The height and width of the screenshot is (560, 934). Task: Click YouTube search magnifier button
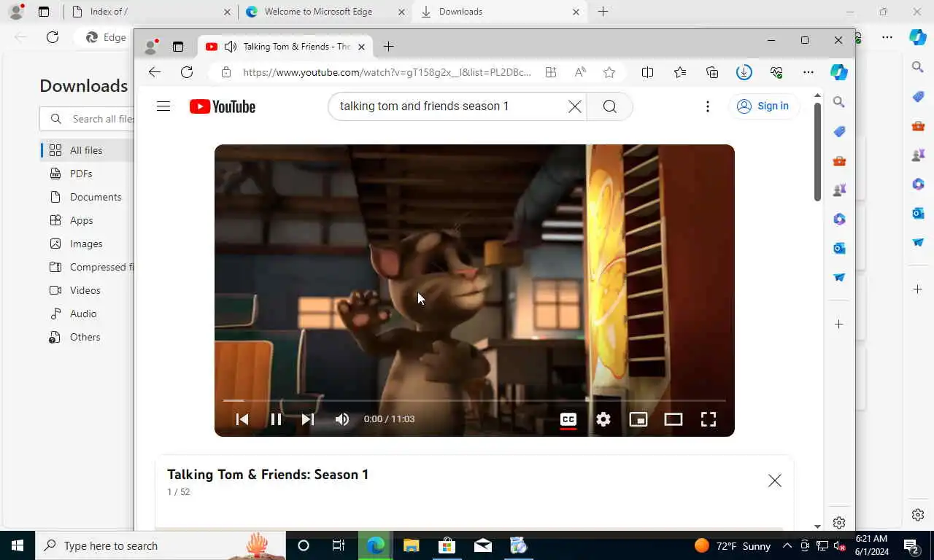click(x=610, y=106)
